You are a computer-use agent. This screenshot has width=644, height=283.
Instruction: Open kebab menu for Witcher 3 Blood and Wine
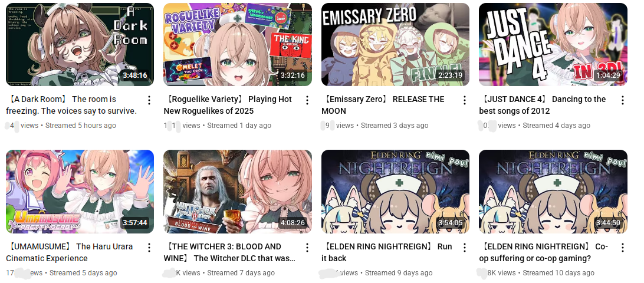(x=307, y=247)
